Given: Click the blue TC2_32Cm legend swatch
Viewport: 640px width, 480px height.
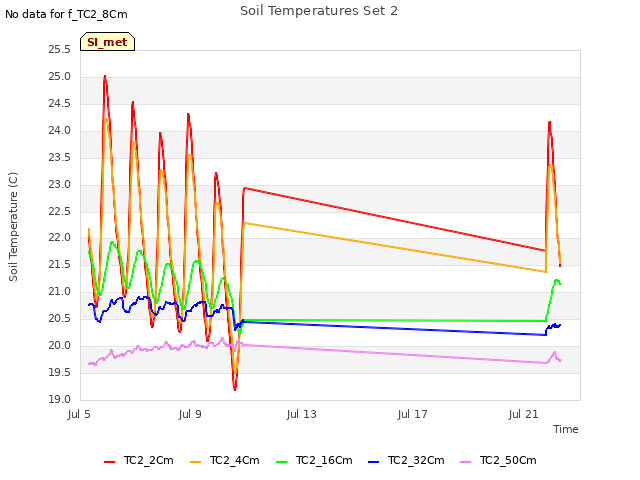Looking at the screenshot, I should pos(373,462).
